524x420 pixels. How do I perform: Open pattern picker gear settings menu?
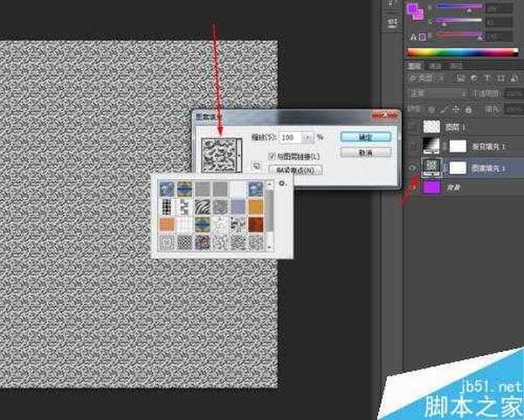[282, 184]
